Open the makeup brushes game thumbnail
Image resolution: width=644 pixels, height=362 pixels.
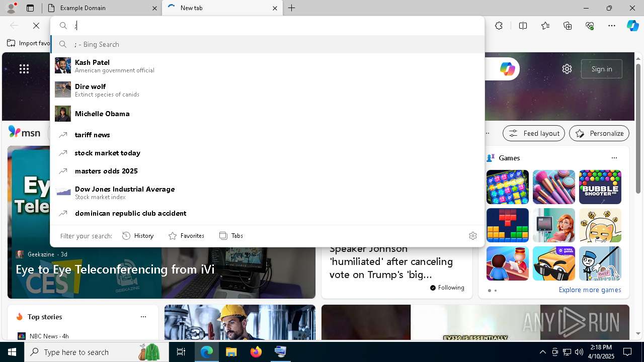(554, 187)
